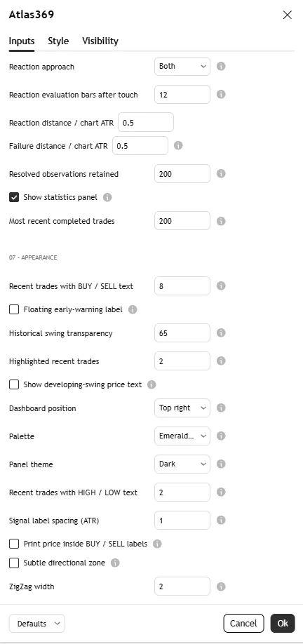The height and width of the screenshot is (644, 303).
Task: Click the ZigZag width input field
Action: 182,586
